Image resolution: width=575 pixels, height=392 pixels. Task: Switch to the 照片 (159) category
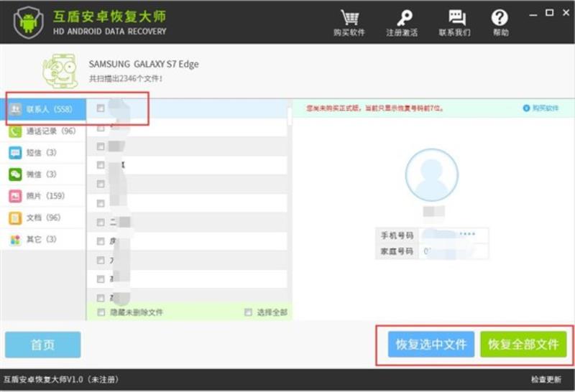[43, 195]
